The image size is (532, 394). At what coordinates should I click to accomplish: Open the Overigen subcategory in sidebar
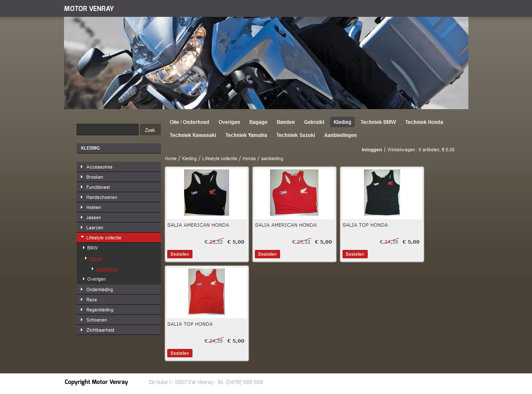pyautogui.click(x=96, y=279)
